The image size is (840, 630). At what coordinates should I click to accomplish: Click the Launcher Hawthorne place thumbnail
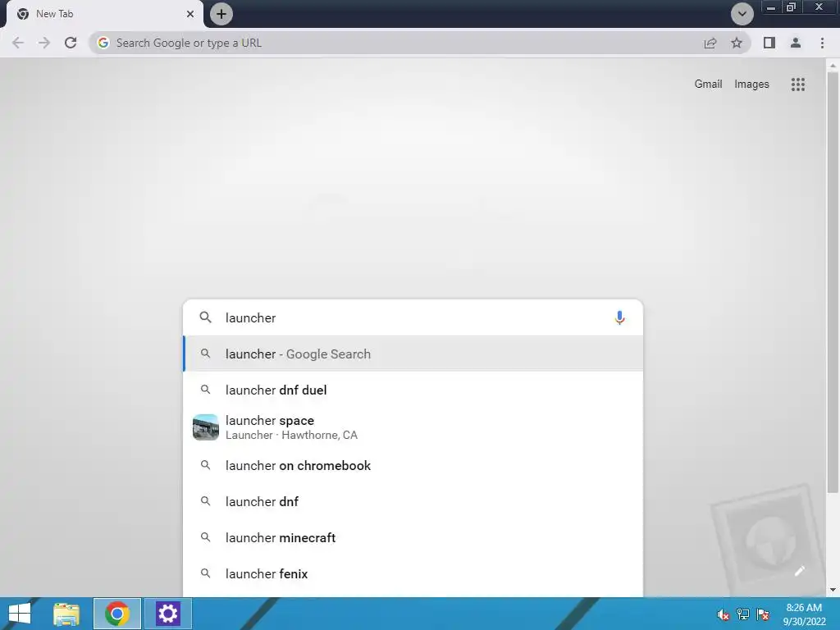tap(206, 427)
